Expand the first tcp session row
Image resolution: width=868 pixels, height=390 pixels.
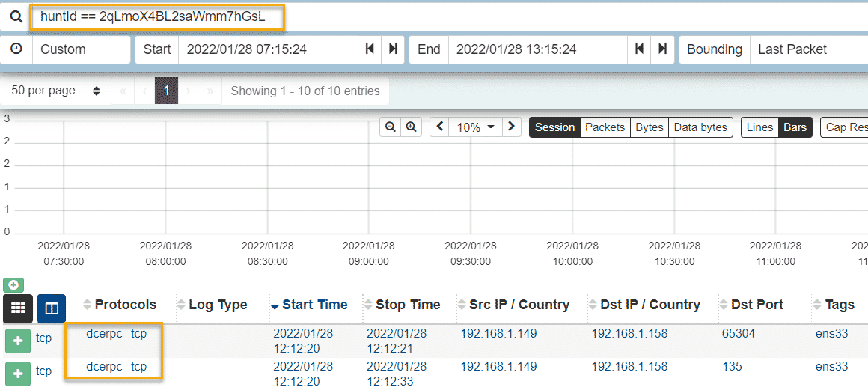[18, 339]
